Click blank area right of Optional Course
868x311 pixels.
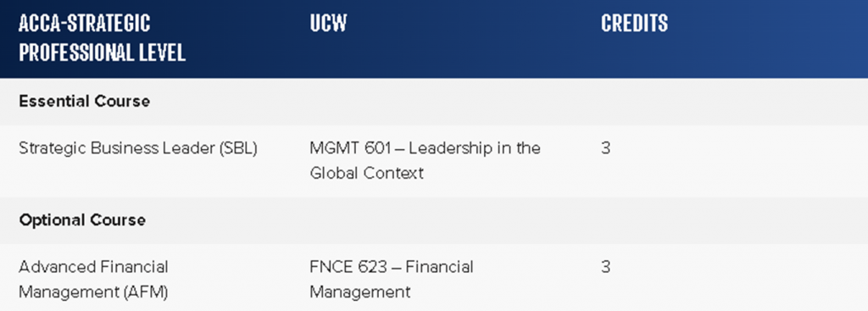[x=498, y=220]
